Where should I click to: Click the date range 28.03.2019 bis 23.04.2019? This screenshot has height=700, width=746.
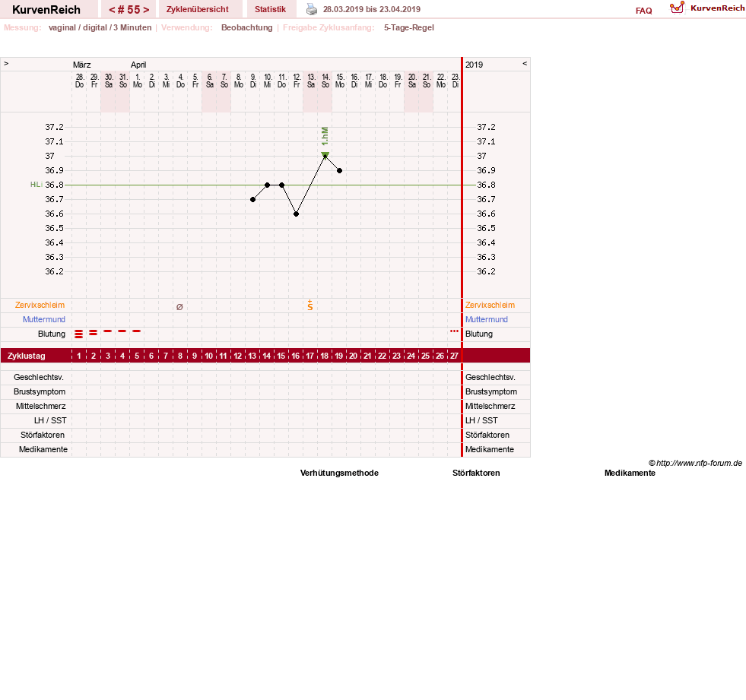(372, 9)
